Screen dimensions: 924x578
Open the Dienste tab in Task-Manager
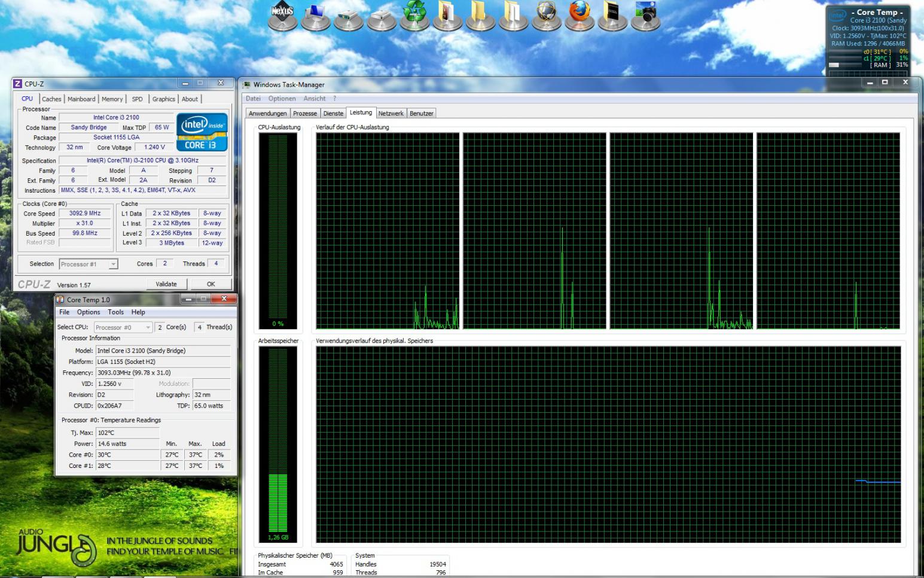click(x=334, y=113)
